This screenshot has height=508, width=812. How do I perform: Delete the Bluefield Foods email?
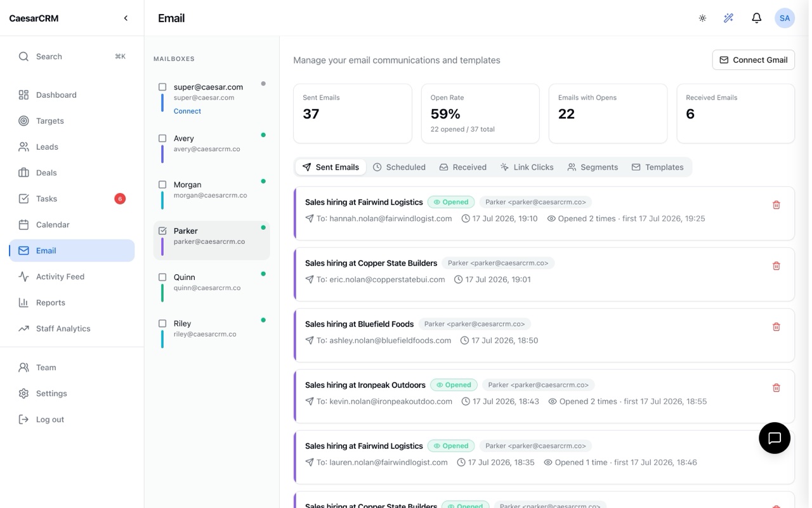tap(776, 327)
